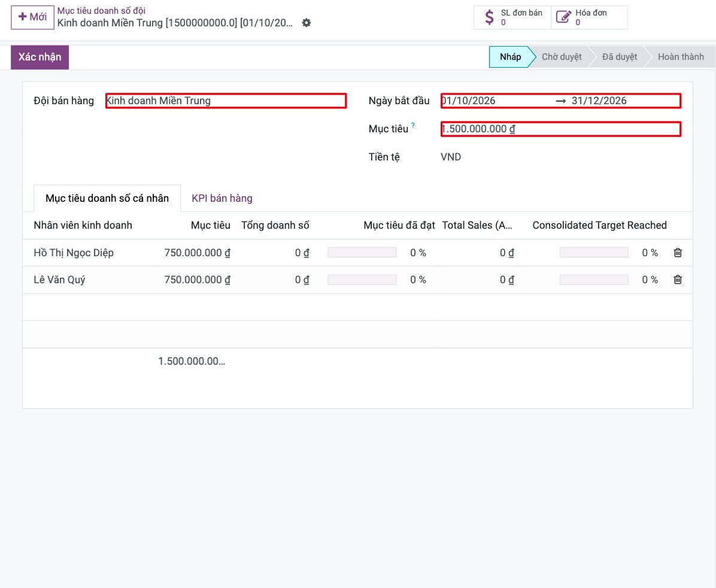
Task: Edit the Mục tiêu amount field
Action: coord(561,129)
